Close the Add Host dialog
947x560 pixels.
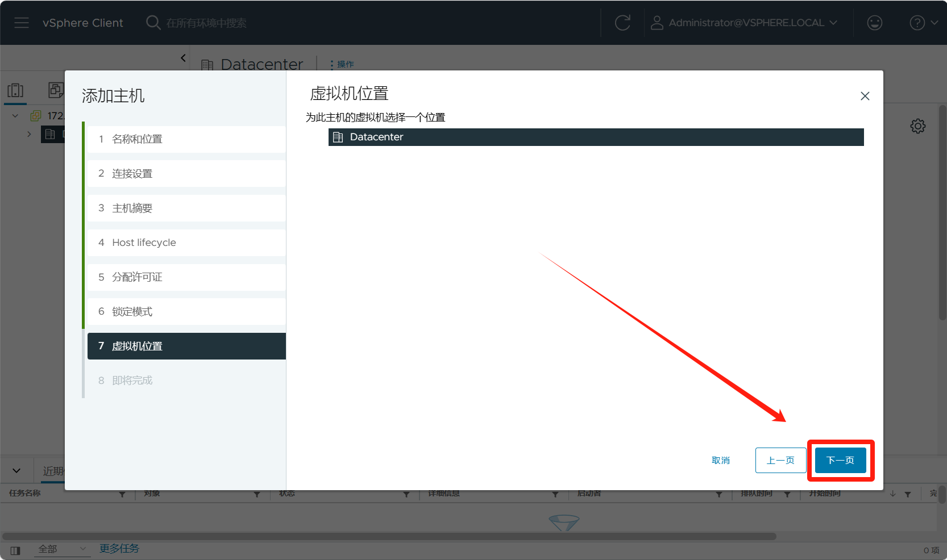pyautogui.click(x=865, y=96)
